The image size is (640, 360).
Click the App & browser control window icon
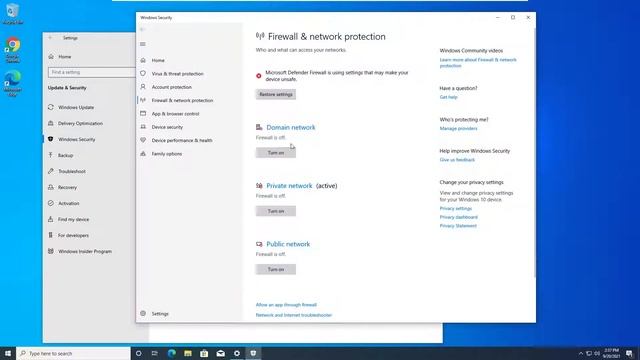143,113
